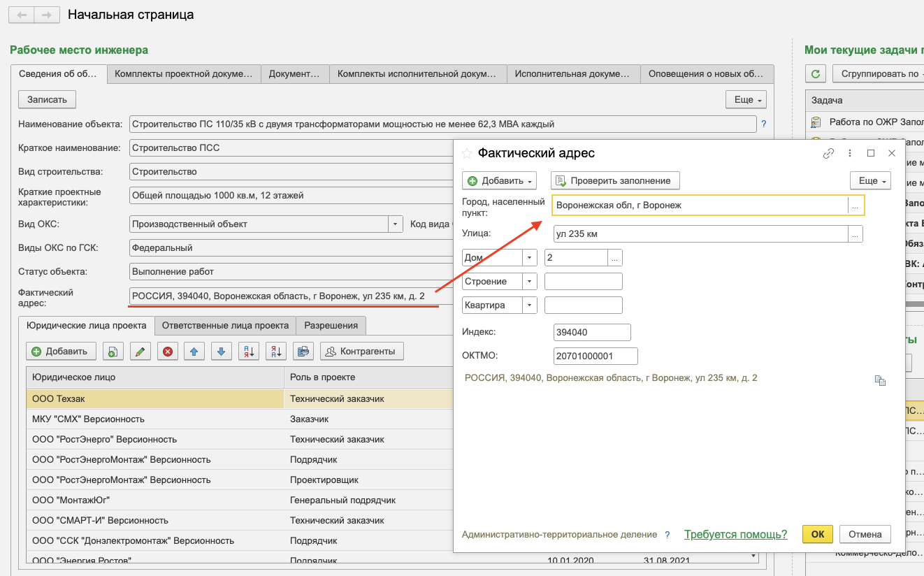The height and width of the screenshot is (576, 924).
Task: Open house number ellipsis button
Action: [x=614, y=258]
